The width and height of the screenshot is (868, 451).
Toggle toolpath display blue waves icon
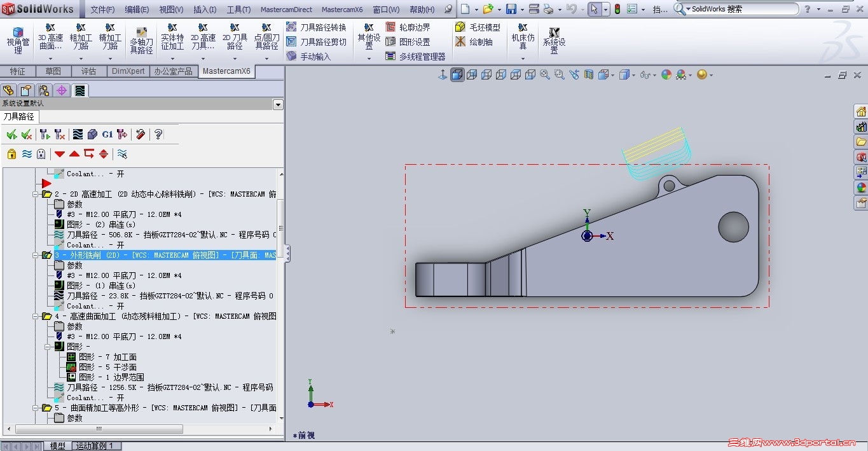click(27, 153)
